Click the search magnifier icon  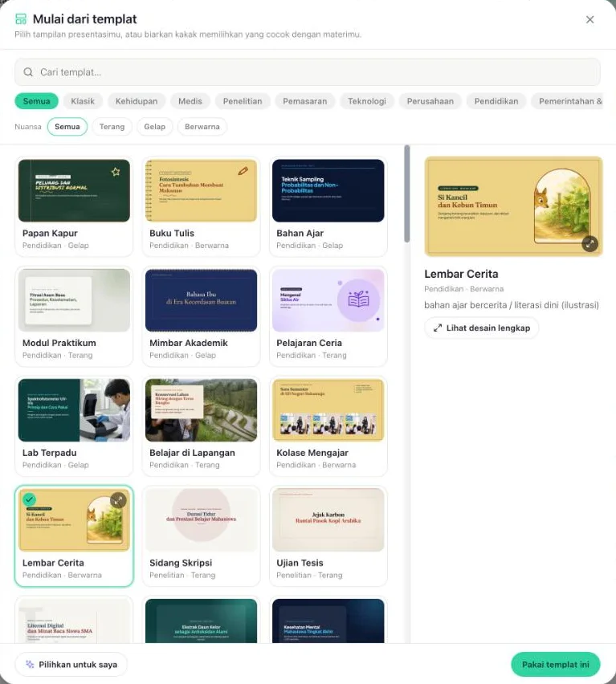(x=28, y=72)
